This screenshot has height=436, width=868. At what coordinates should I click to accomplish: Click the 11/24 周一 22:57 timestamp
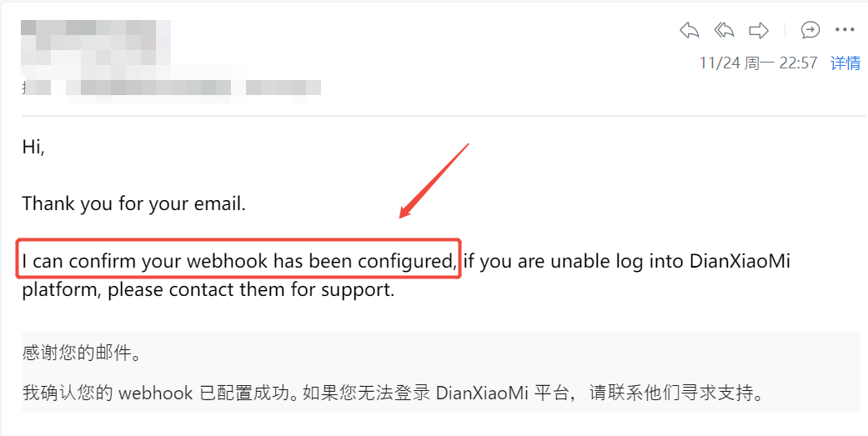pyautogui.click(x=759, y=63)
